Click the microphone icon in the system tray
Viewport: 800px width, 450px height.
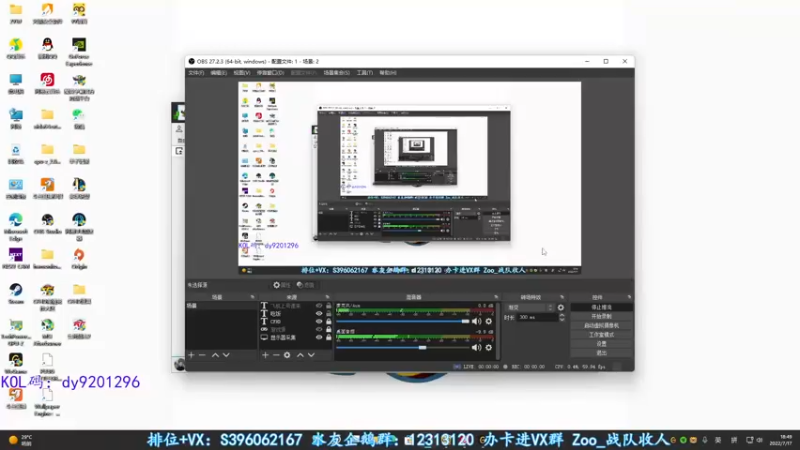(x=705, y=440)
